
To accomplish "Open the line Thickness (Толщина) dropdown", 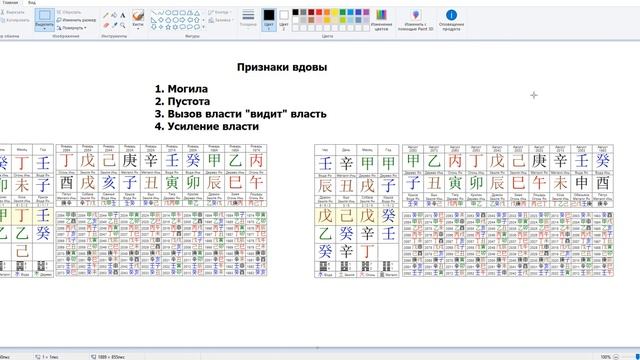I will coord(248,20).
